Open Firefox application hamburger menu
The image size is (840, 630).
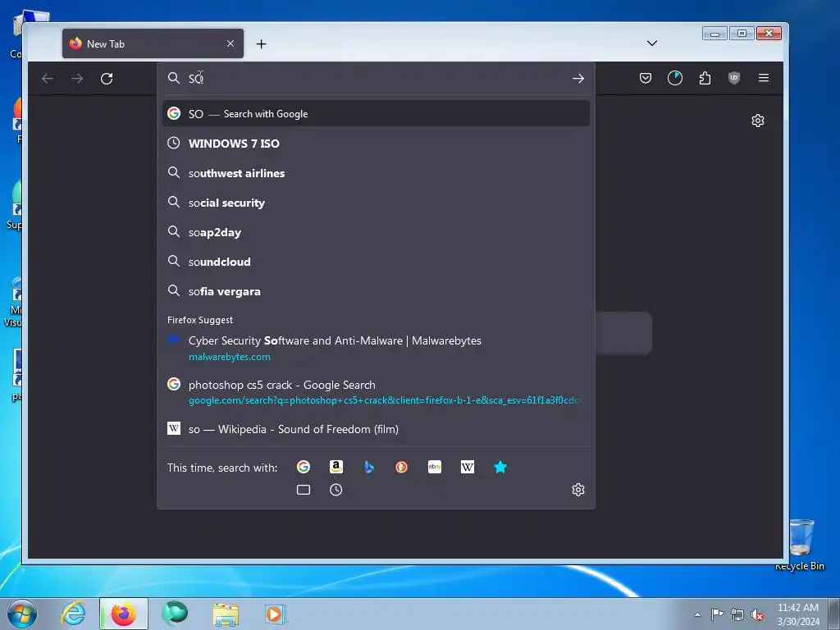coord(764,78)
